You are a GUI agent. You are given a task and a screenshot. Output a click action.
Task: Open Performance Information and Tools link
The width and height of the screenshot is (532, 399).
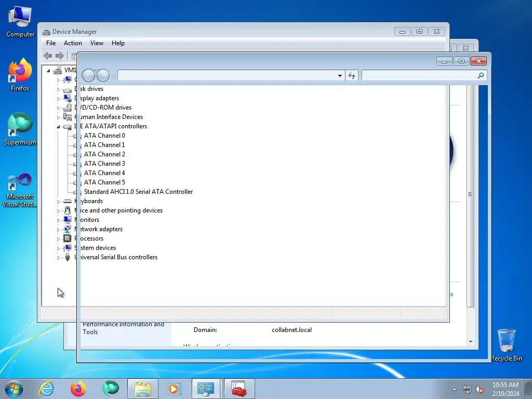click(x=123, y=328)
